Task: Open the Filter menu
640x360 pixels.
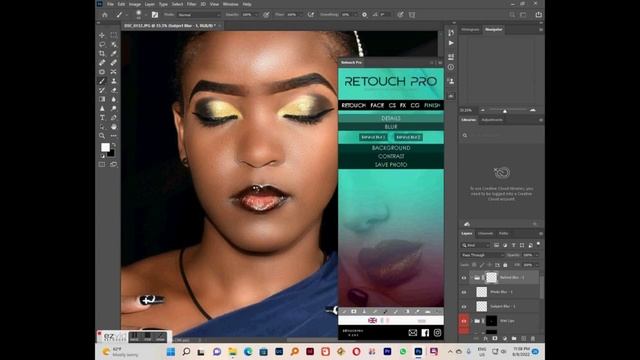Action: pos(191,4)
